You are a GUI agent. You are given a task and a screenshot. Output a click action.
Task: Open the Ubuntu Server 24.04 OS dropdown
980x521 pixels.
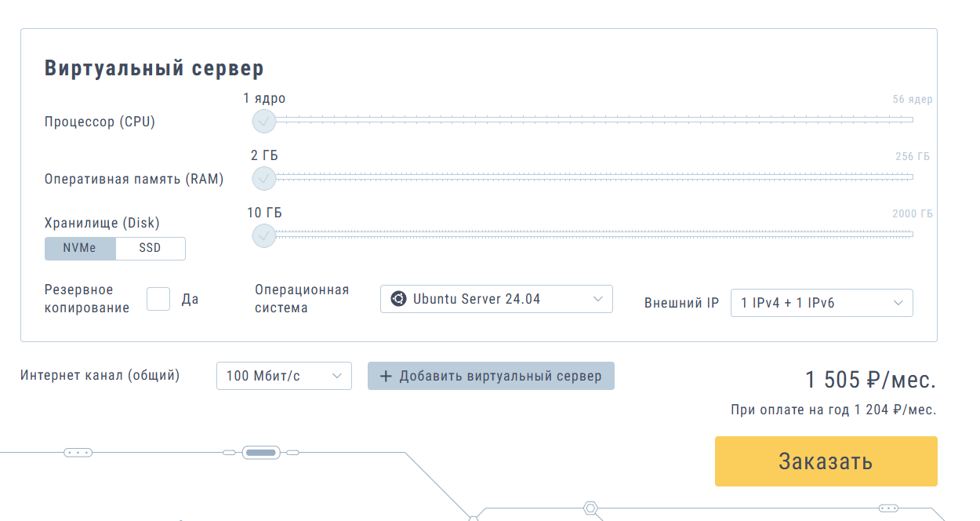tap(496, 299)
